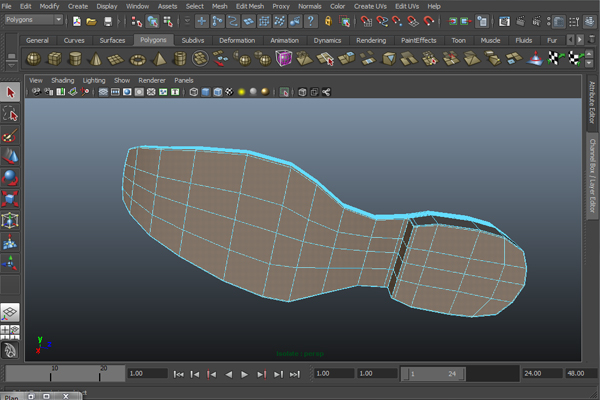Toggle smooth shade all in panel toolbar
600x400 pixels.
[205, 92]
